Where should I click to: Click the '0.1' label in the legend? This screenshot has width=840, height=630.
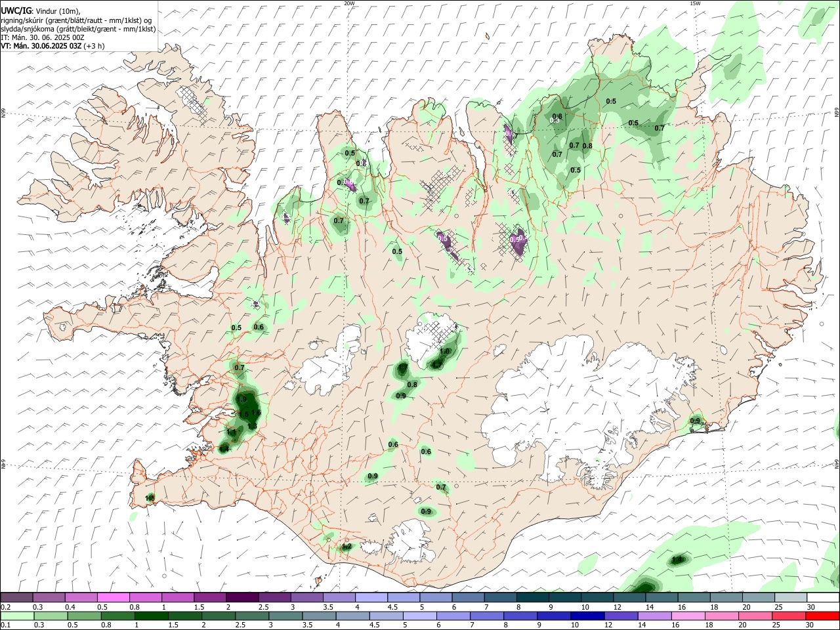(5, 625)
